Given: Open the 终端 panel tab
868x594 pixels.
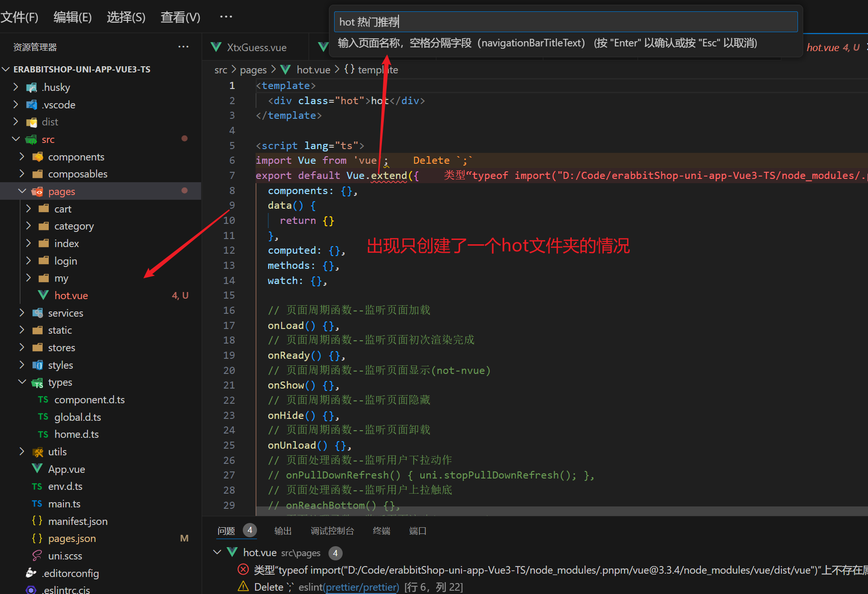Looking at the screenshot, I should tap(381, 531).
